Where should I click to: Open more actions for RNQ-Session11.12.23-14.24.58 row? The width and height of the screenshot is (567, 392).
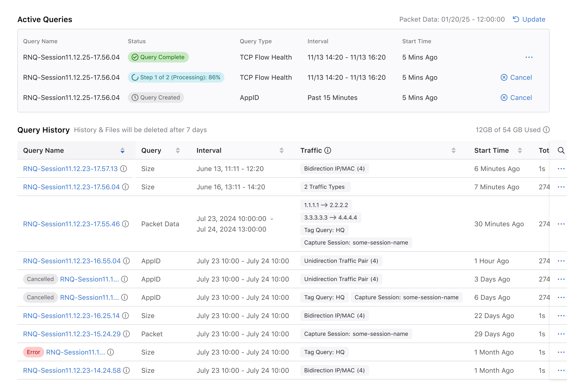(x=561, y=370)
